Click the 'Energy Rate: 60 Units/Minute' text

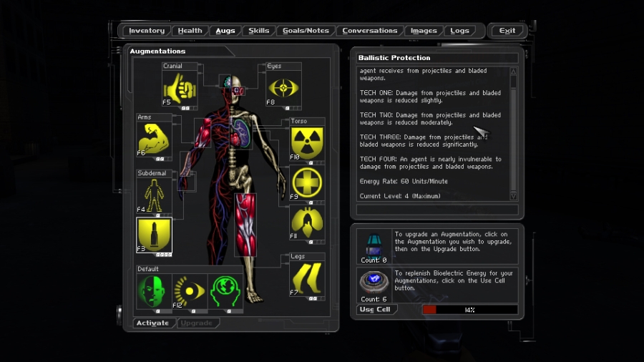[x=404, y=182]
